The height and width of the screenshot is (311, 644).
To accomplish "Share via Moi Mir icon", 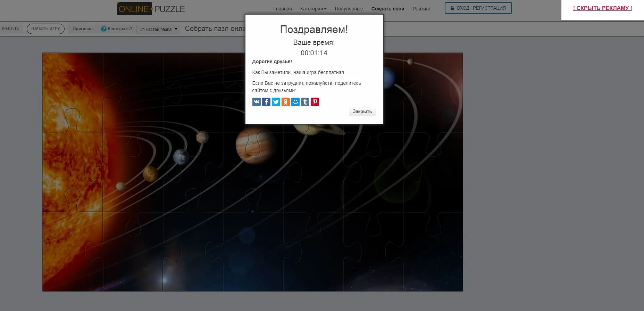I will pos(295,102).
